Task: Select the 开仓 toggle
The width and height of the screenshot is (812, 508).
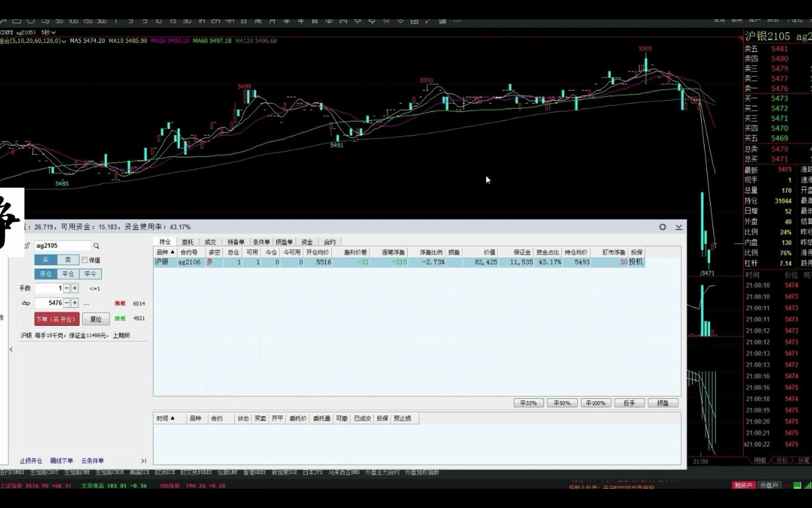Action: tap(46, 274)
